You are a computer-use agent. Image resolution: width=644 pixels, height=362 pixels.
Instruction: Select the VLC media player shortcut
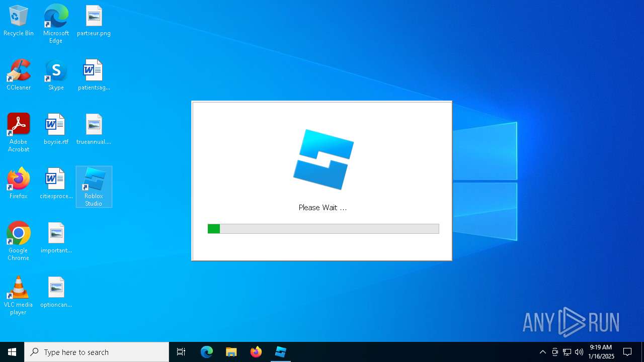19,296
